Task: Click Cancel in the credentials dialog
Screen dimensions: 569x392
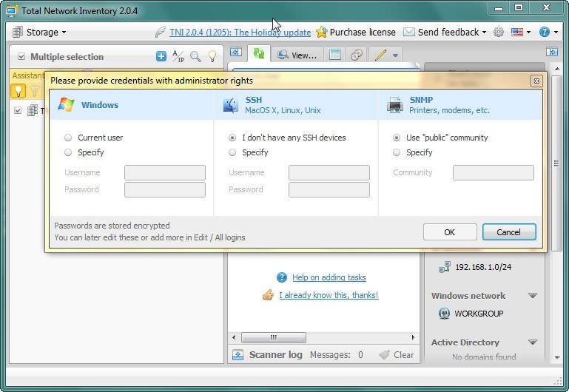Action: click(509, 232)
